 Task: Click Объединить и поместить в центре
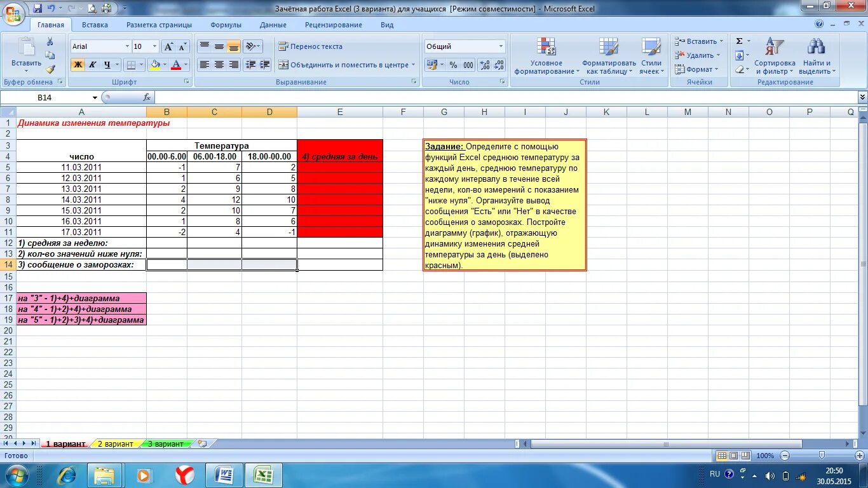pos(347,65)
